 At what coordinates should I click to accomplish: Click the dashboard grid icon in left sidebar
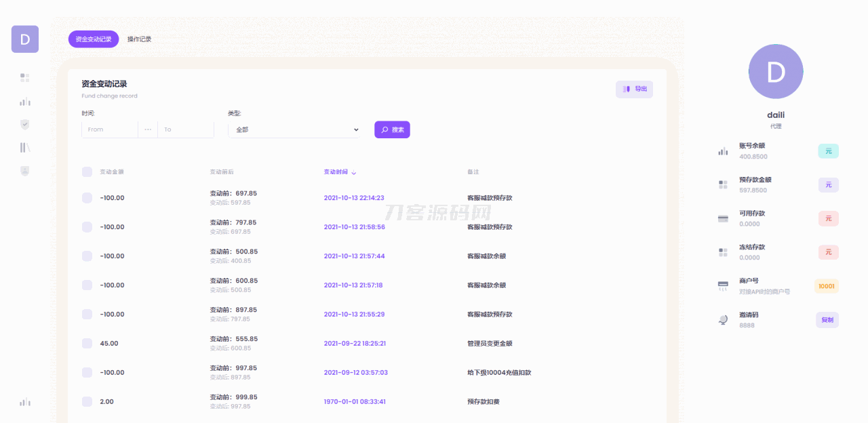pos(25,78)
